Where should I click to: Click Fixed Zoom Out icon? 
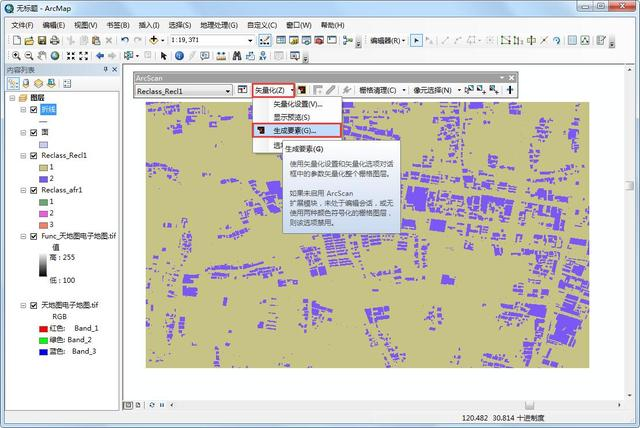pyautogui.click(x=83, y=56)
